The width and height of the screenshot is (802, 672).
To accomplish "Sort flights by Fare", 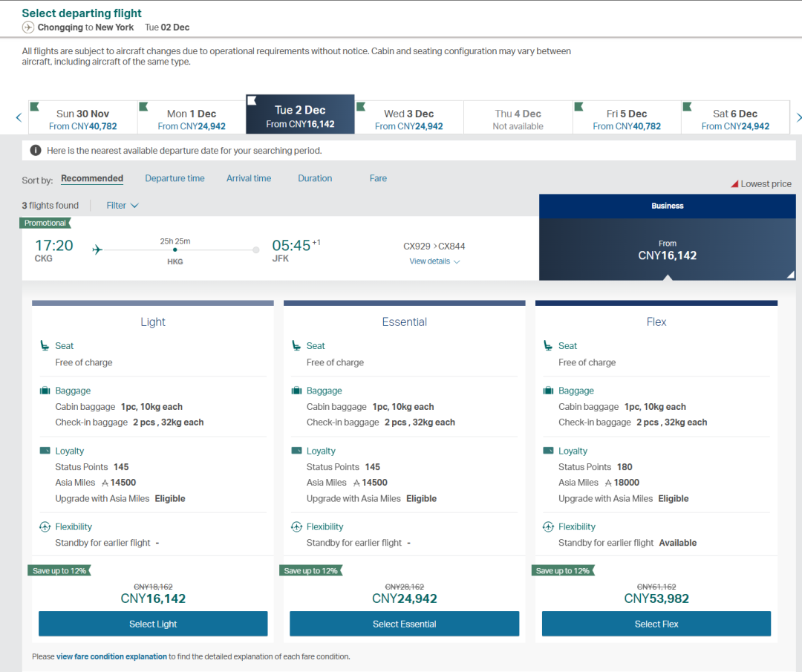I will pos(378,178).
